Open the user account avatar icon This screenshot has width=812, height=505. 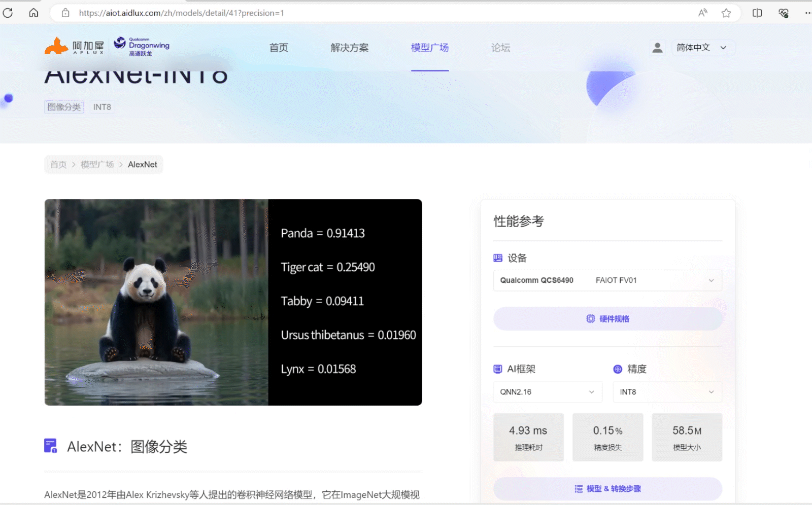(x=657, y=48)
